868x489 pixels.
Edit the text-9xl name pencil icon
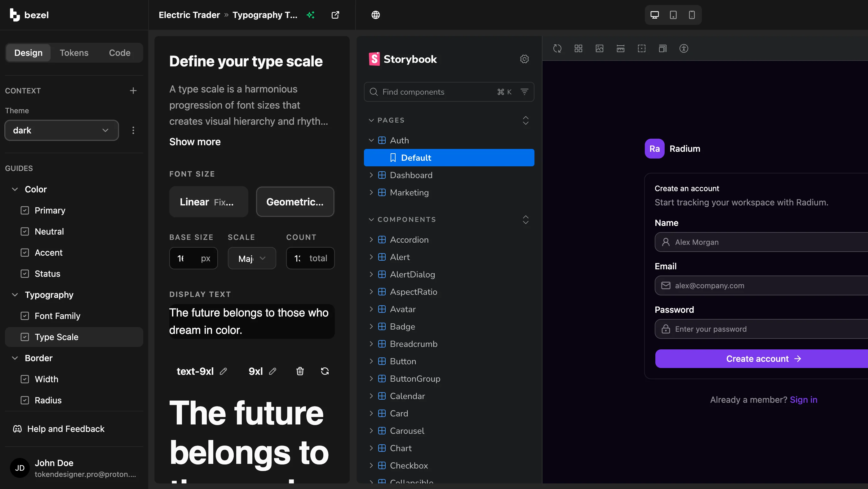(223, 371)
